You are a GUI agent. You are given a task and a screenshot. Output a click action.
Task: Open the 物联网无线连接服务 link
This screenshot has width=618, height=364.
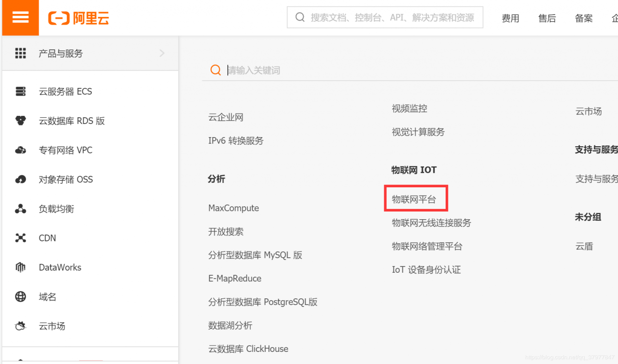click(432, 223)
